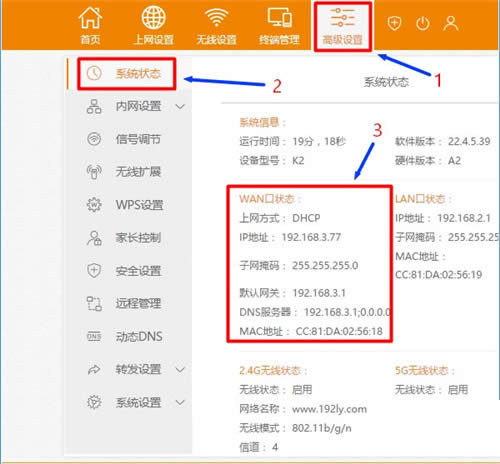
Task: Click the shield plus security icon
Action: [394, 23]
